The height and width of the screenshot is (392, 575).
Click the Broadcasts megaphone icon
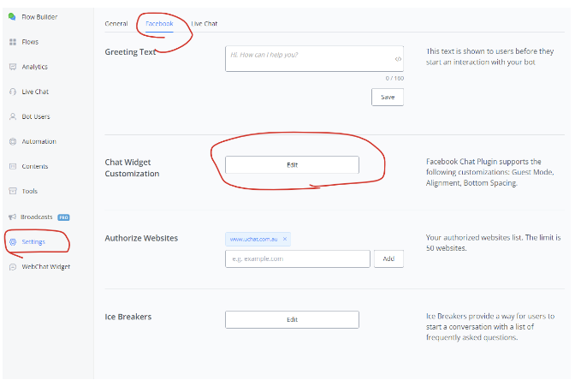(13, 217)
